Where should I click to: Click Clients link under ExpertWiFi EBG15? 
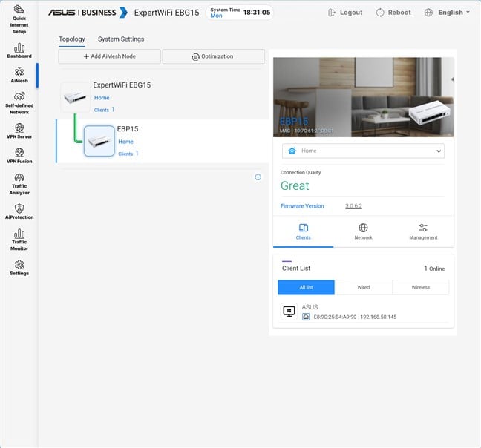pos(104,110)
